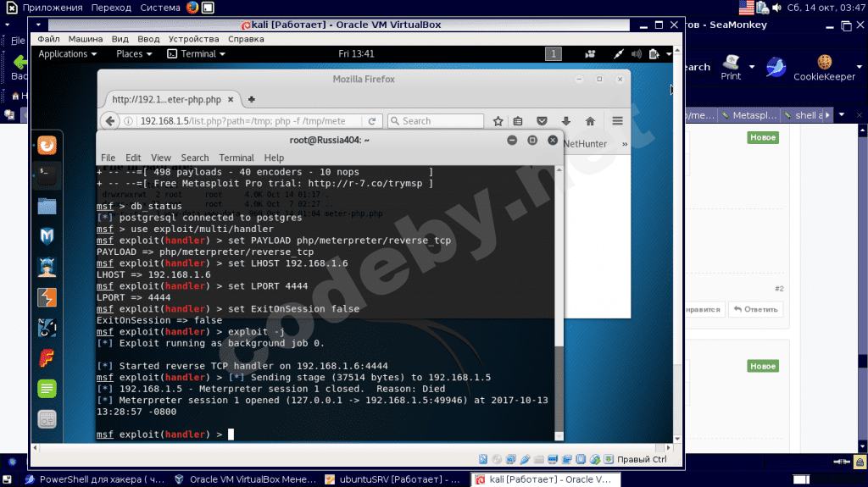Click VirtualBox horizontal scrollbar

[x=352, y=448]
